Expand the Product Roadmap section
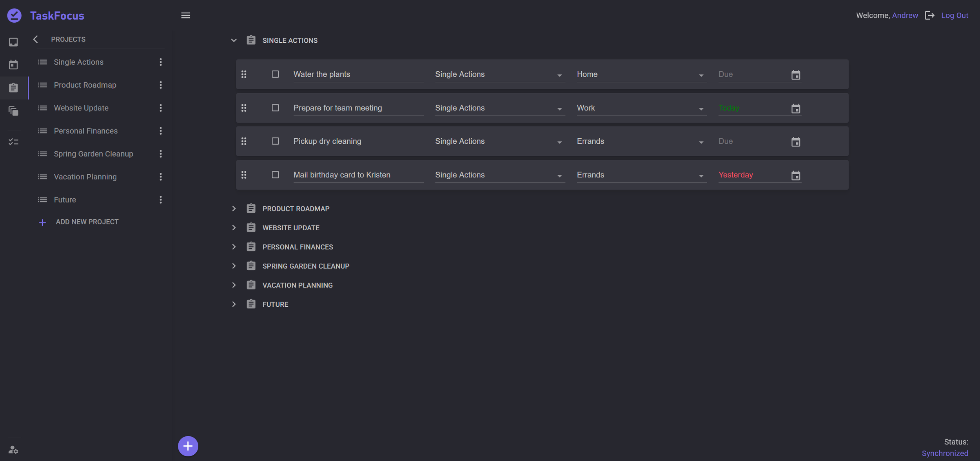Screen dimensions: 980x461 234,209
